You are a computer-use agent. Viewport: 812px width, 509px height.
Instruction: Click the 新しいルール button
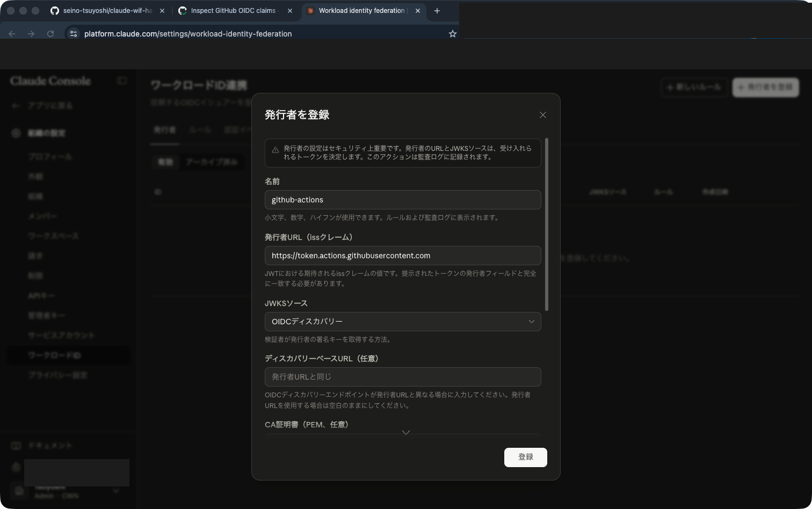tap(694, 87)
